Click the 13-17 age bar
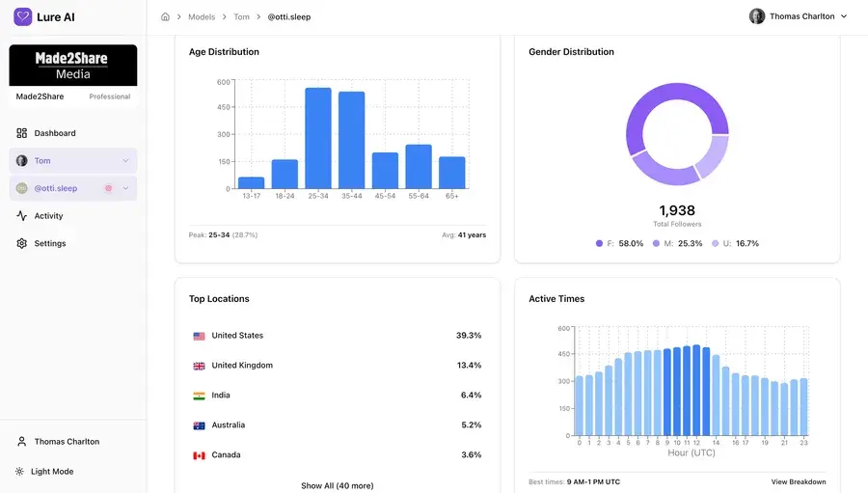 pyautogui.click(x=252, y=182)
